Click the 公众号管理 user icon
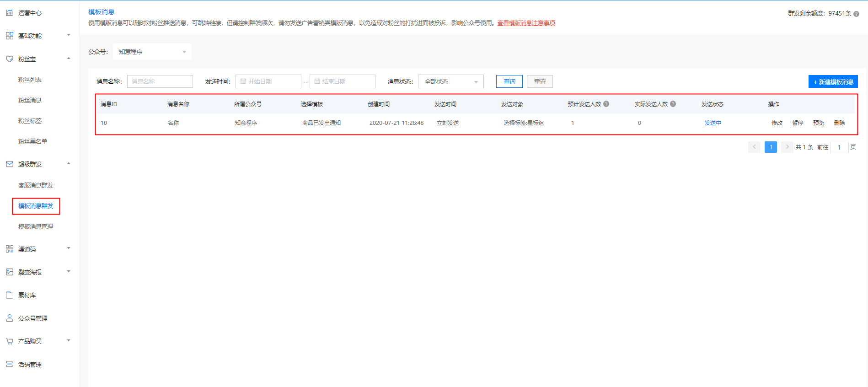 [9, 318]
